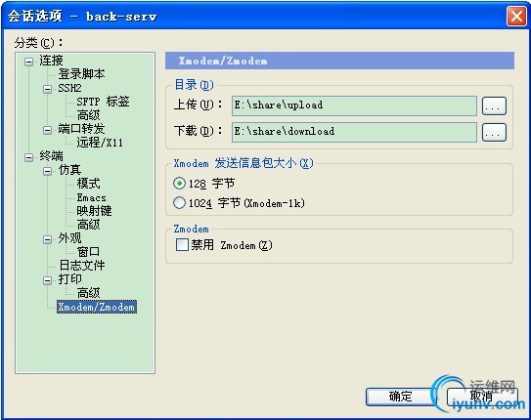Select Xmodem/Zmodem in category tree

[97, 307]
